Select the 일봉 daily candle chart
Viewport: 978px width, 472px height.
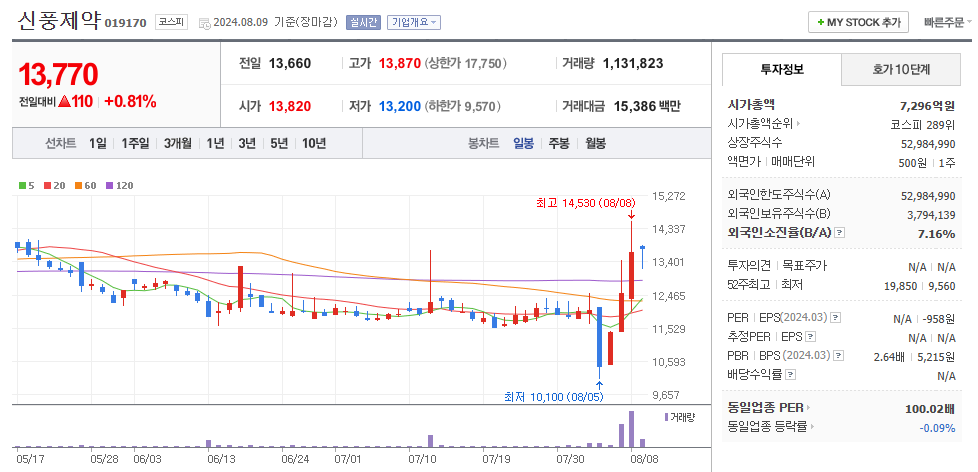coord(523,143)
